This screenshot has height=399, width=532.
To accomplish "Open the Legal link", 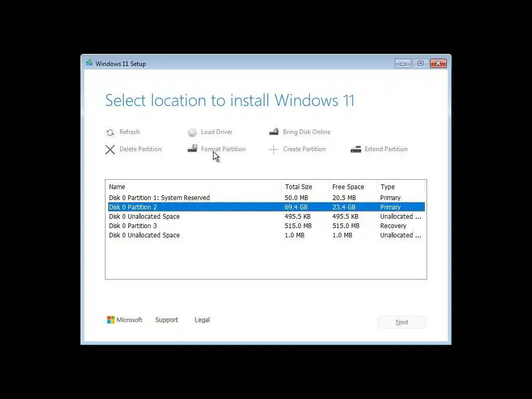I will (x=202, y=320).
